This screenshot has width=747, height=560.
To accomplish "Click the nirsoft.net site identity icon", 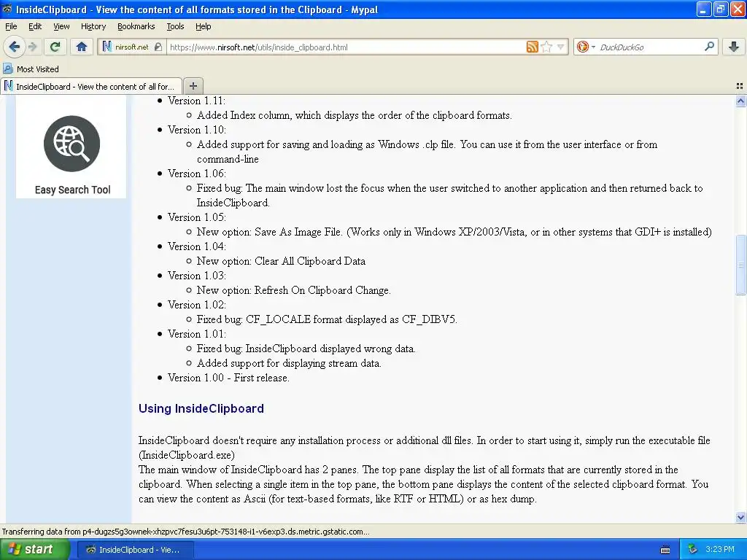I will [125, 47].
